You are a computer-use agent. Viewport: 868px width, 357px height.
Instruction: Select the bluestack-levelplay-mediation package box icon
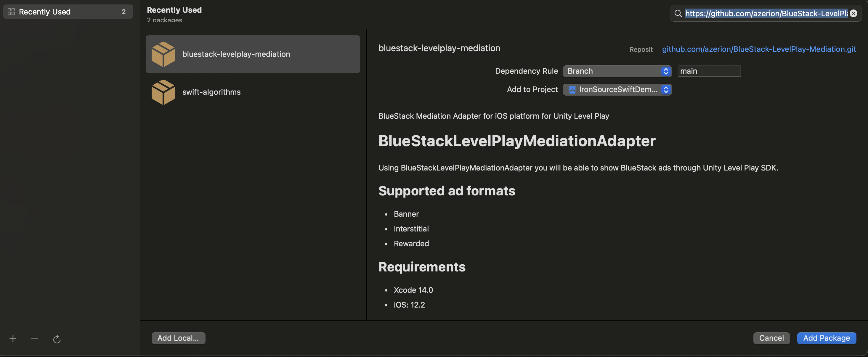(x=163, y=54)
